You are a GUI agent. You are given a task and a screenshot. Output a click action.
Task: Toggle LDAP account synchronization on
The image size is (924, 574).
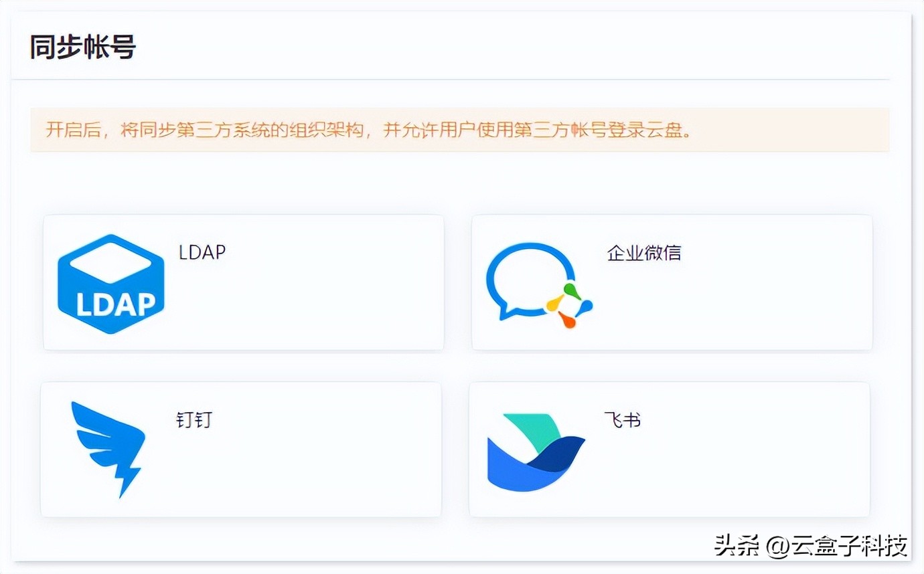point(243,282)
